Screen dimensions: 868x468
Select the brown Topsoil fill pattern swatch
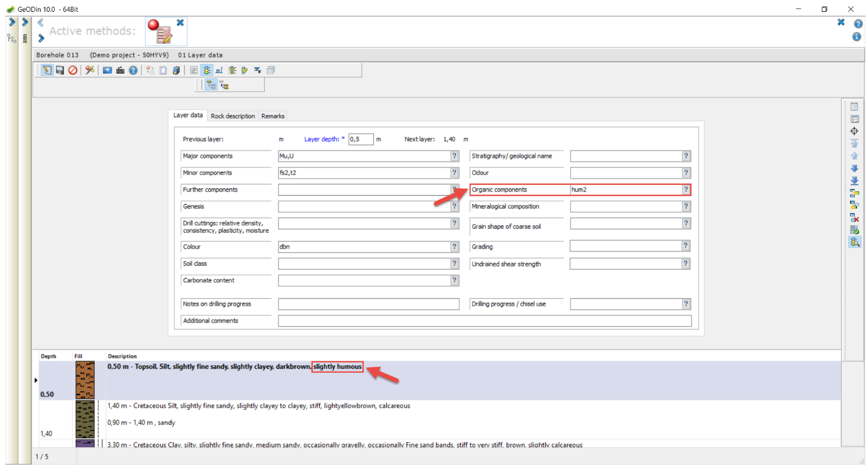click(x=85, y=380)
